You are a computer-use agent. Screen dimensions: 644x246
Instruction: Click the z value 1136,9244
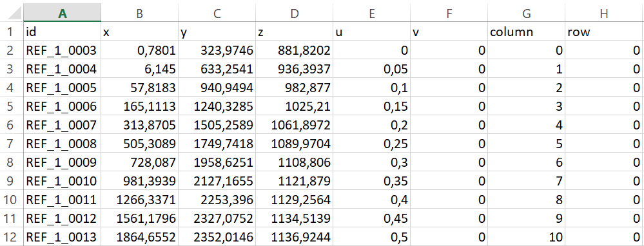[294, 236]
